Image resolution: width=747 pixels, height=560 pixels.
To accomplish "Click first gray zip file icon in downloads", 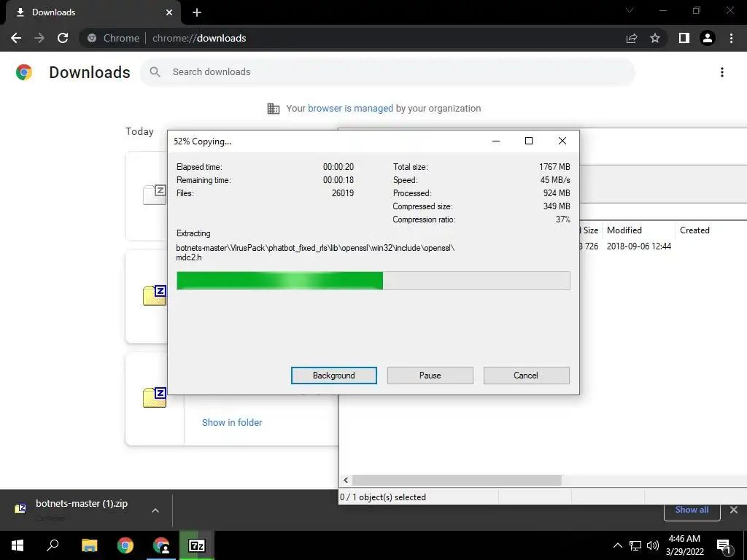I will (x=155, y=195).
